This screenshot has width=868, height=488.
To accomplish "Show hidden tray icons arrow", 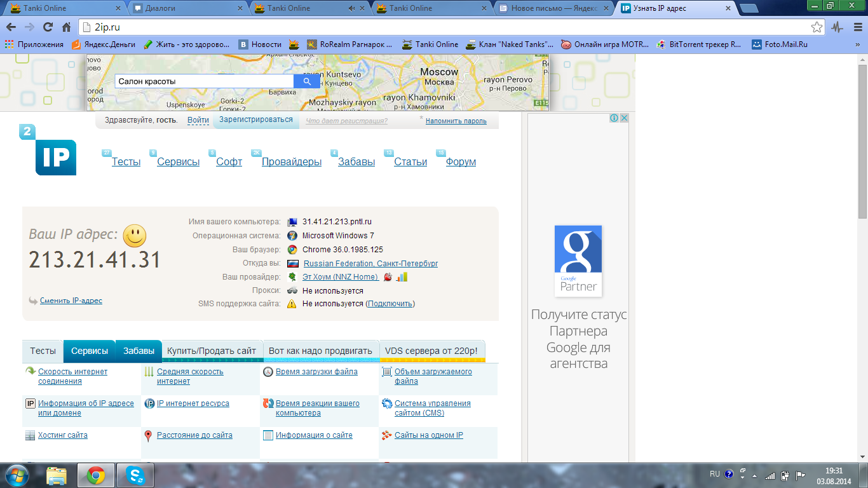I will (754, 475).
